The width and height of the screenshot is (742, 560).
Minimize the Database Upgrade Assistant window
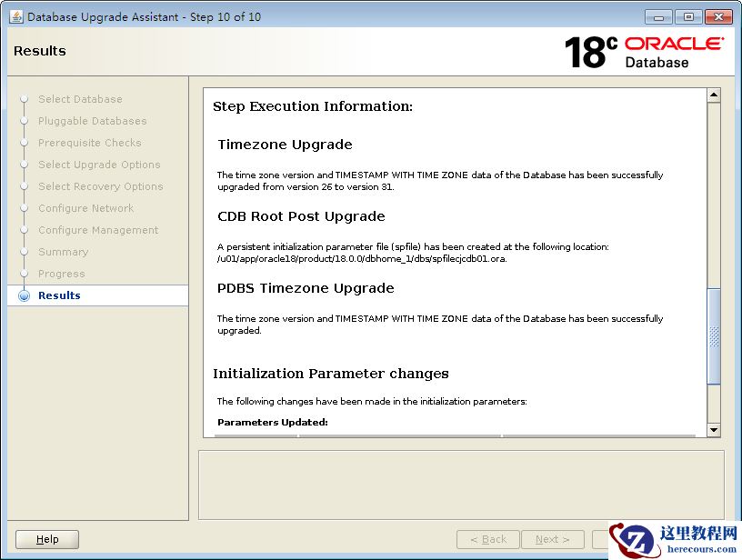(x=658, y=17)
